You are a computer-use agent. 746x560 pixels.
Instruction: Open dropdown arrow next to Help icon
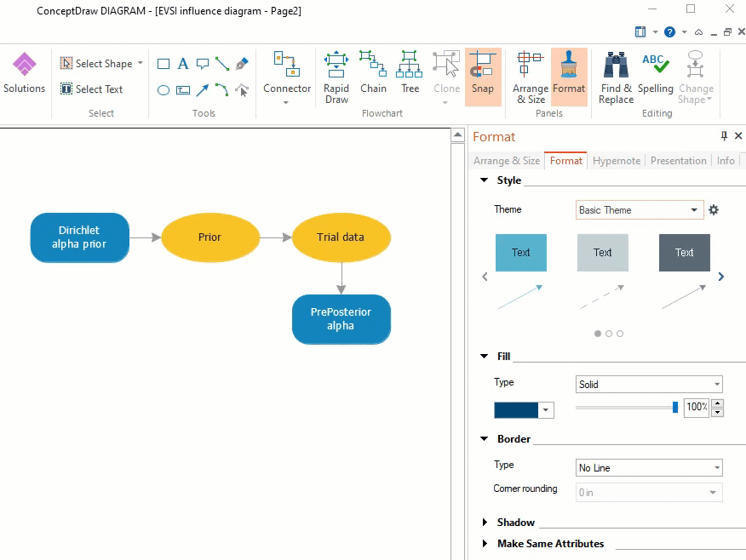pyautogui.click(x=684, y=31)
